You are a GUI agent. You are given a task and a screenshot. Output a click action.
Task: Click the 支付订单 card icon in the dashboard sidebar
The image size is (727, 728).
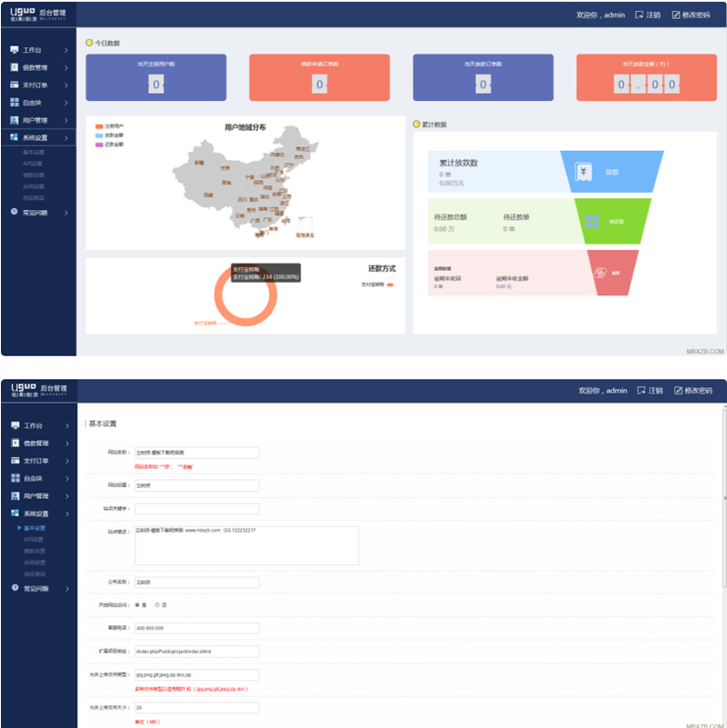(15, 85)
